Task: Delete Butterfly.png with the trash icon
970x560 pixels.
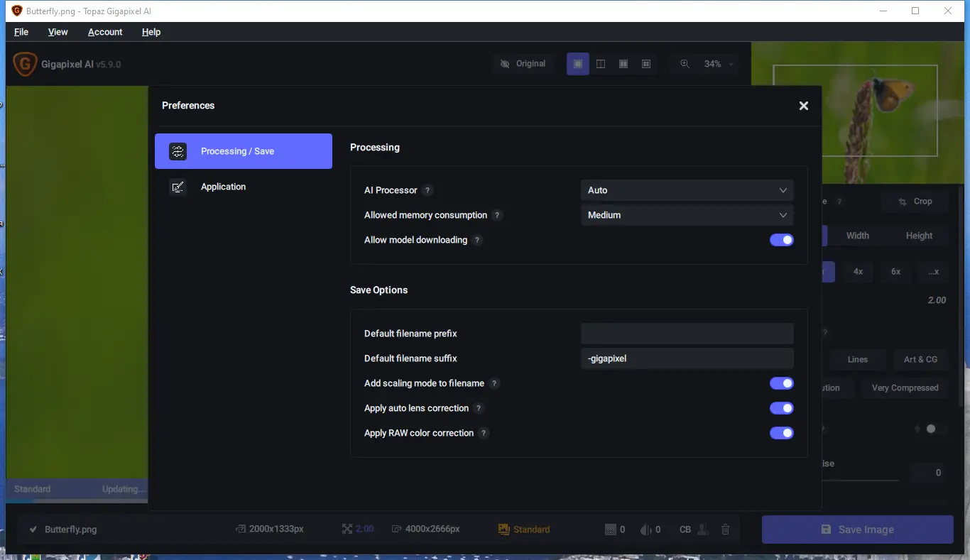Action: [x=725, y=529]
